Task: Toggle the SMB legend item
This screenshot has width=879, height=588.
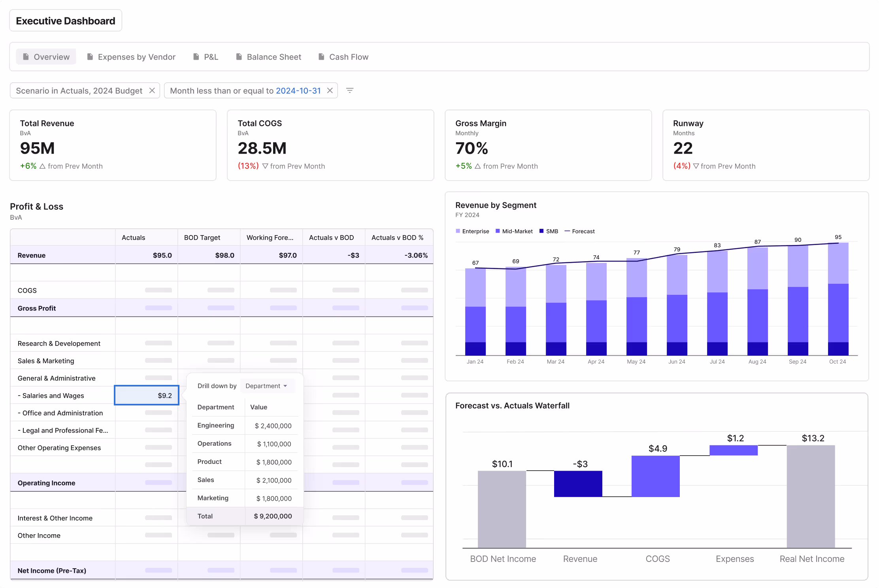Action: point(549,231)
